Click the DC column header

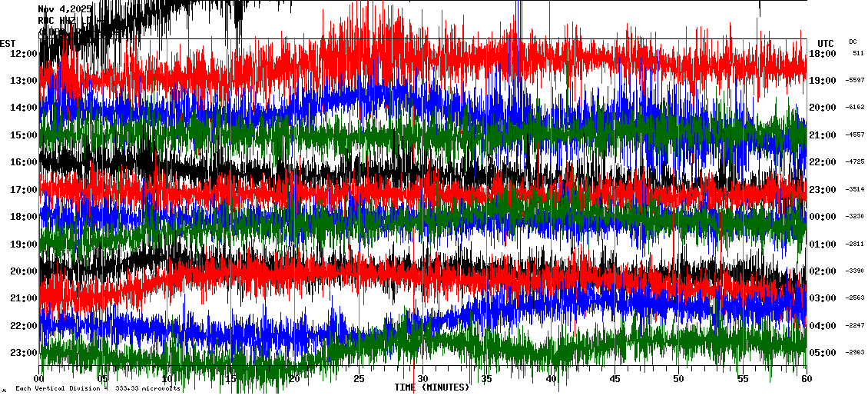[853, 42]
